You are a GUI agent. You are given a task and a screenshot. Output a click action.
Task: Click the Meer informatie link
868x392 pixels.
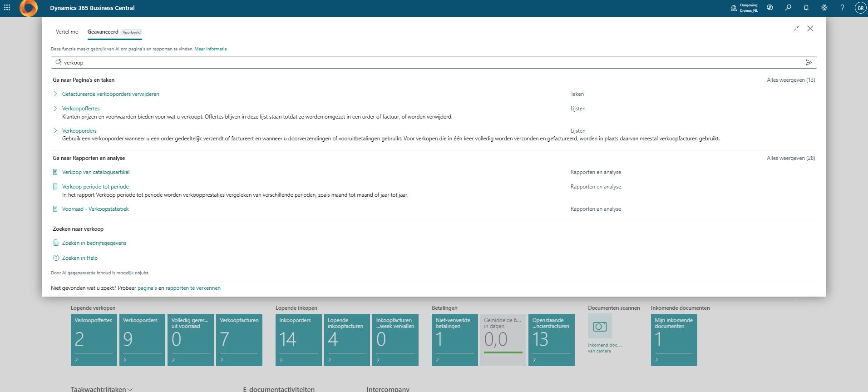[x=211, y=49]
